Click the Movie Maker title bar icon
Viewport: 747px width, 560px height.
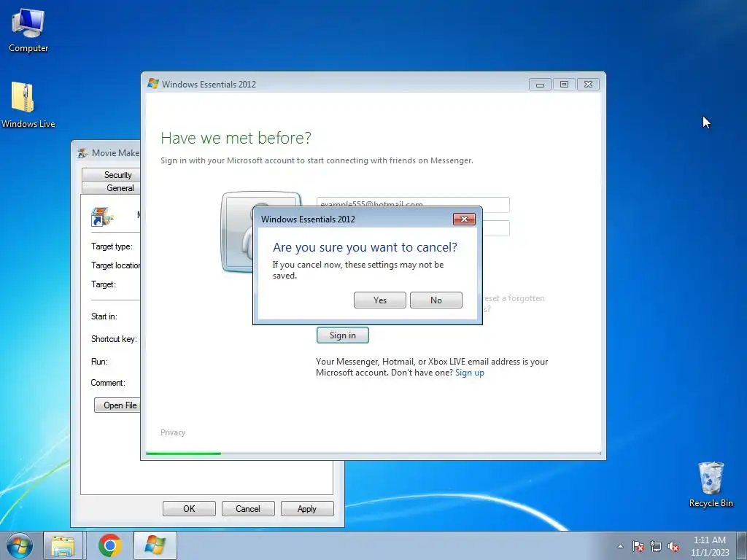click(x=82, y=153)
